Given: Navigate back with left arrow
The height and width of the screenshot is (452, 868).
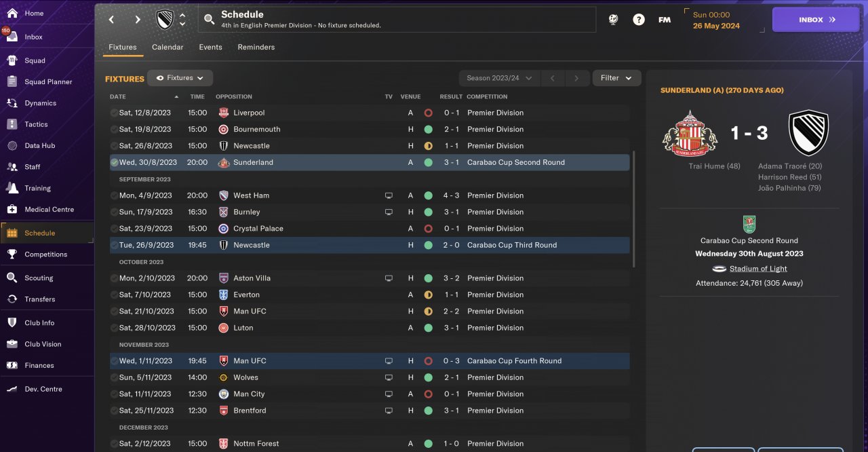Looking at the screenshot, I should point(112,20).
